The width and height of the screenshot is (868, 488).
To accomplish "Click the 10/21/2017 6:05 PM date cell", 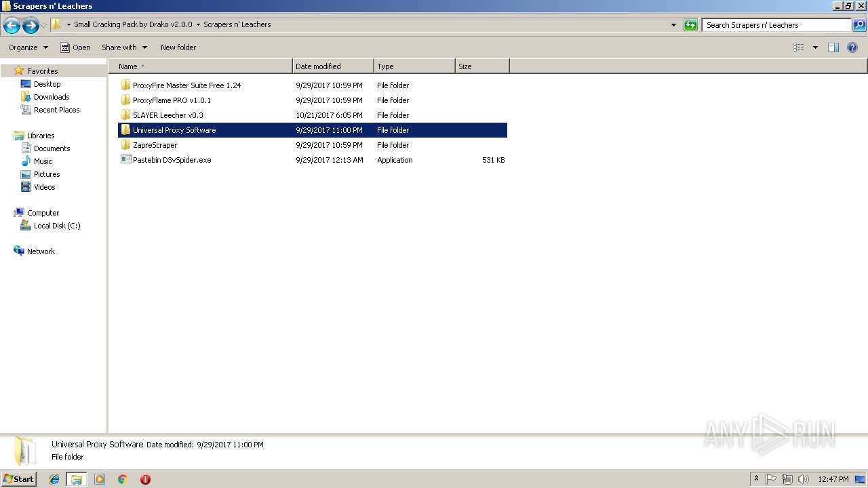I will point(329,115).
